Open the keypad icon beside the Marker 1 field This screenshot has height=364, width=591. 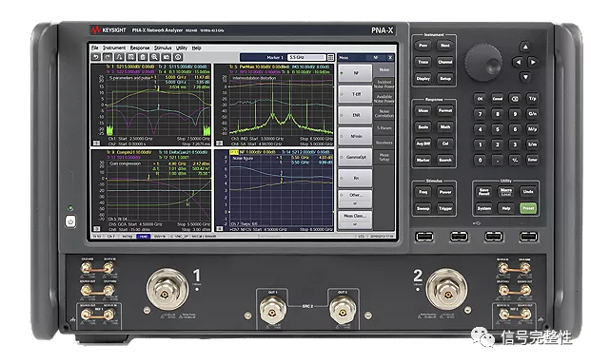(x=330, y=58)
